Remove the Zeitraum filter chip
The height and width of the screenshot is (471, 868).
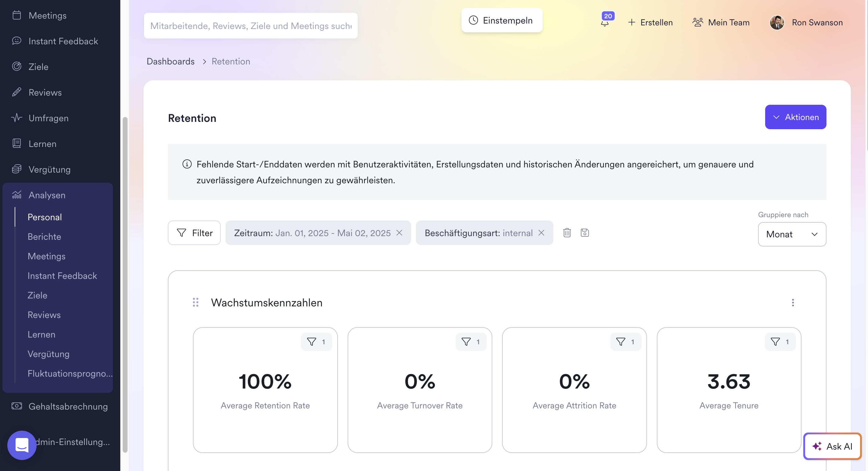399,233
